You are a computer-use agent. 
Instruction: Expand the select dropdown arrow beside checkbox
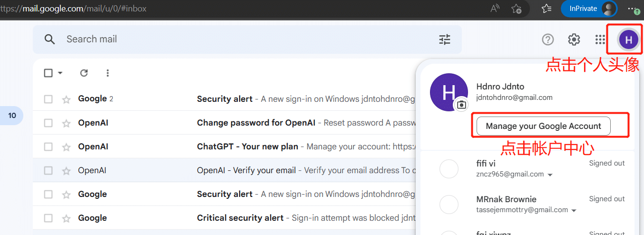[60, 73]
